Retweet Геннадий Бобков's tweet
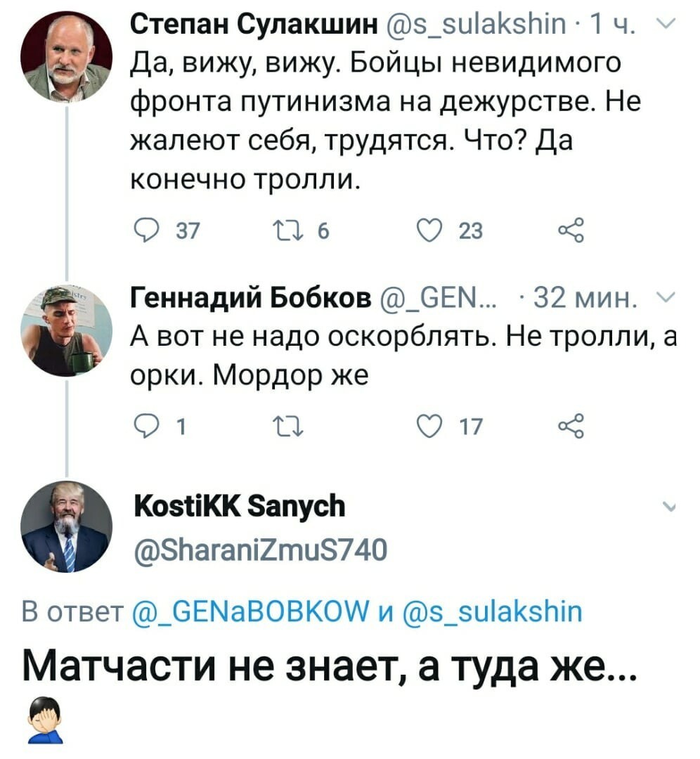700x759 pixels. [289, 427]
